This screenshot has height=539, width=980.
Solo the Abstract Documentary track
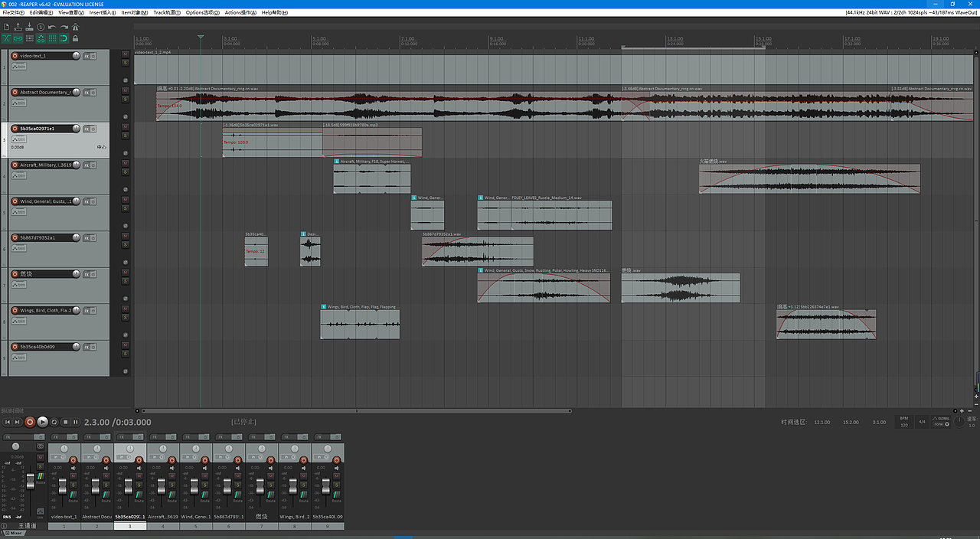125,99
